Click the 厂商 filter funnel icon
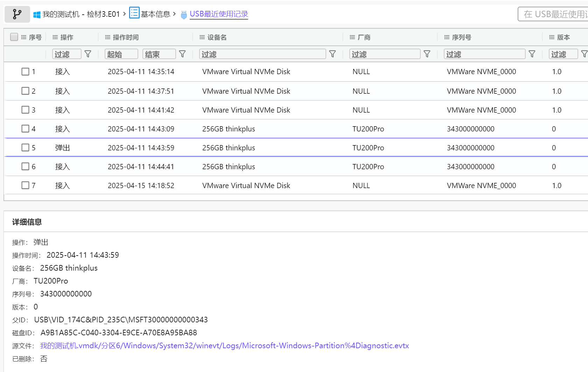The height and width of the screenshot is (372, 588). pyautogui.click(x=427, y=54)
